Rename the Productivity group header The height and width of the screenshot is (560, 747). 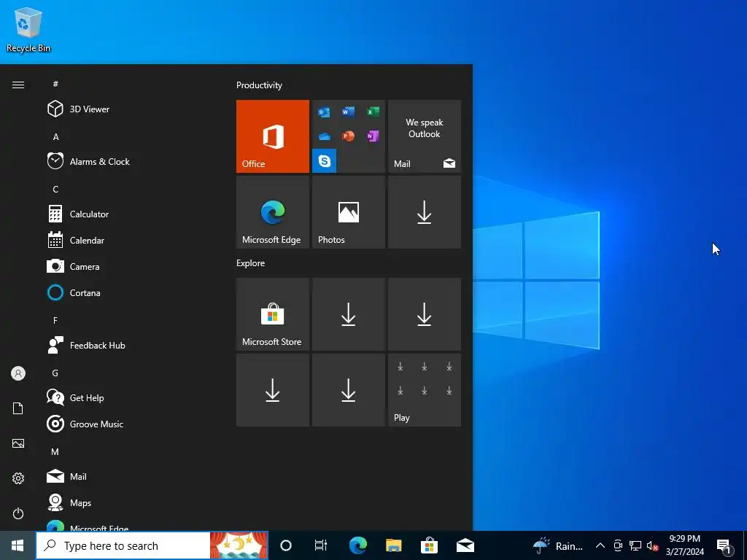click(x=259, y=85)
